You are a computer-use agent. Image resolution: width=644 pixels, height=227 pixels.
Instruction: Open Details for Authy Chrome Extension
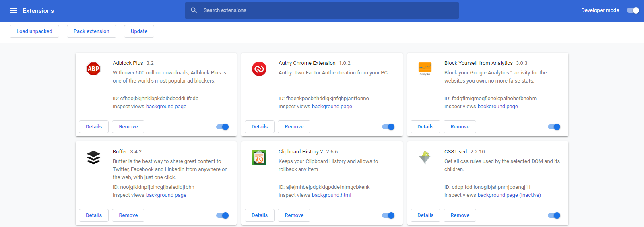pos(260,127)
